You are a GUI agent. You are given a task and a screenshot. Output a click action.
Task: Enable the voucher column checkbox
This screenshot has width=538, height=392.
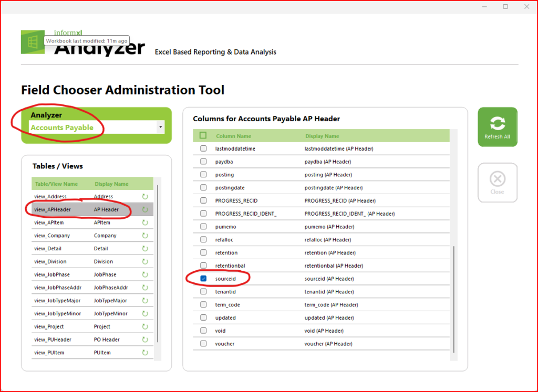click(203, 344)
